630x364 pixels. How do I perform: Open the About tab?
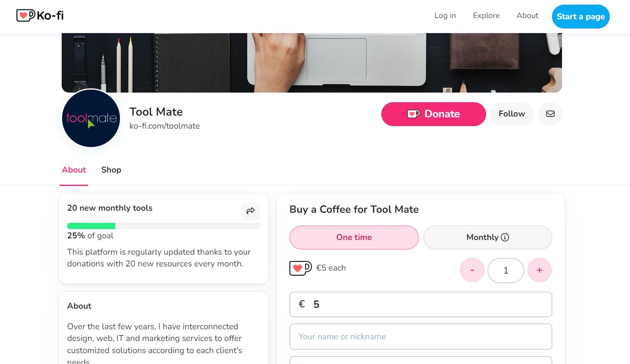pos(74,170)
